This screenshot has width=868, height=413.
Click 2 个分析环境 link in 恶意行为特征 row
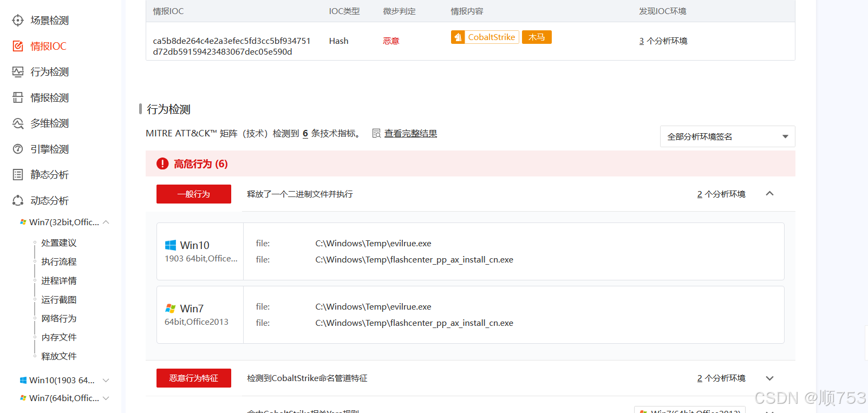point(721,378)
